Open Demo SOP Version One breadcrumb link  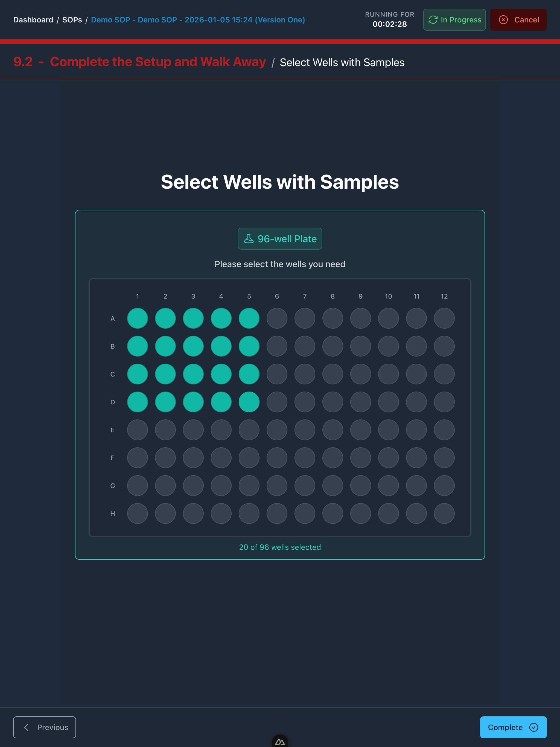198,20
